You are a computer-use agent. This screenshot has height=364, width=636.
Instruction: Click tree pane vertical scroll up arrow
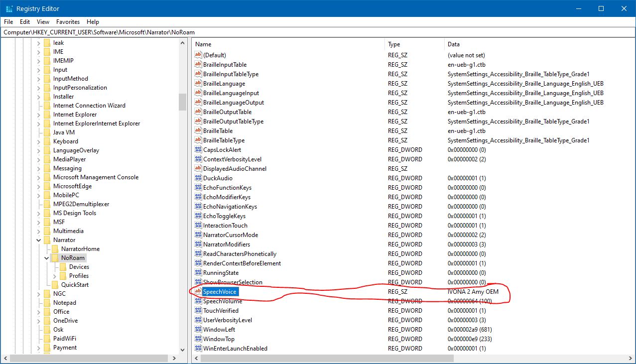click(x=182, y=43)
